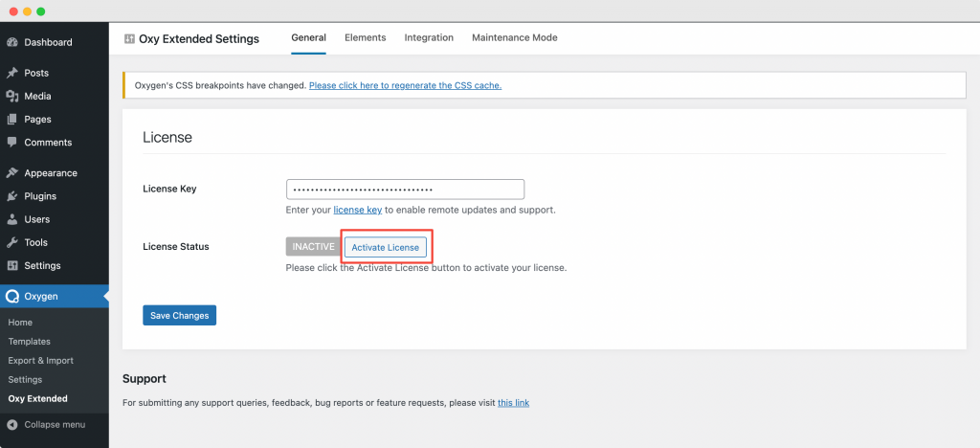Click the Plugins plug icon

click(11, 196)
